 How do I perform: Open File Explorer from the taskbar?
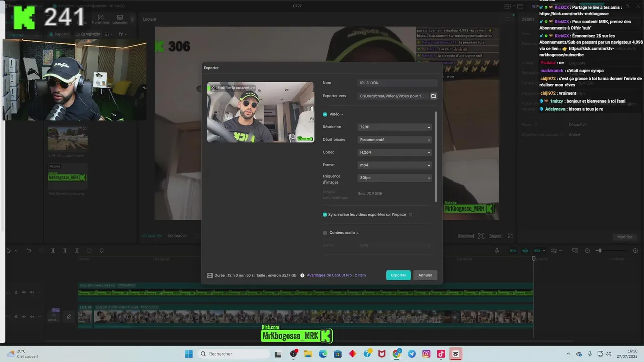(308, 354)
